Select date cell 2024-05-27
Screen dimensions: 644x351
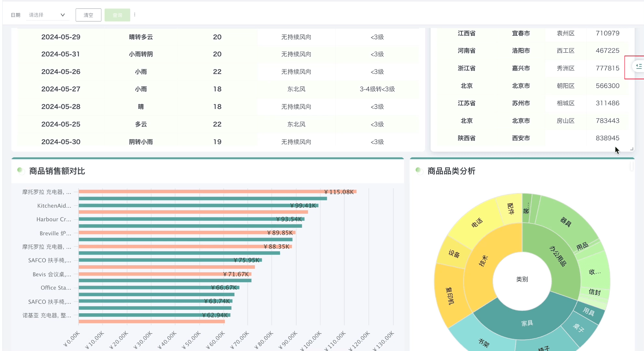point(61,89)
